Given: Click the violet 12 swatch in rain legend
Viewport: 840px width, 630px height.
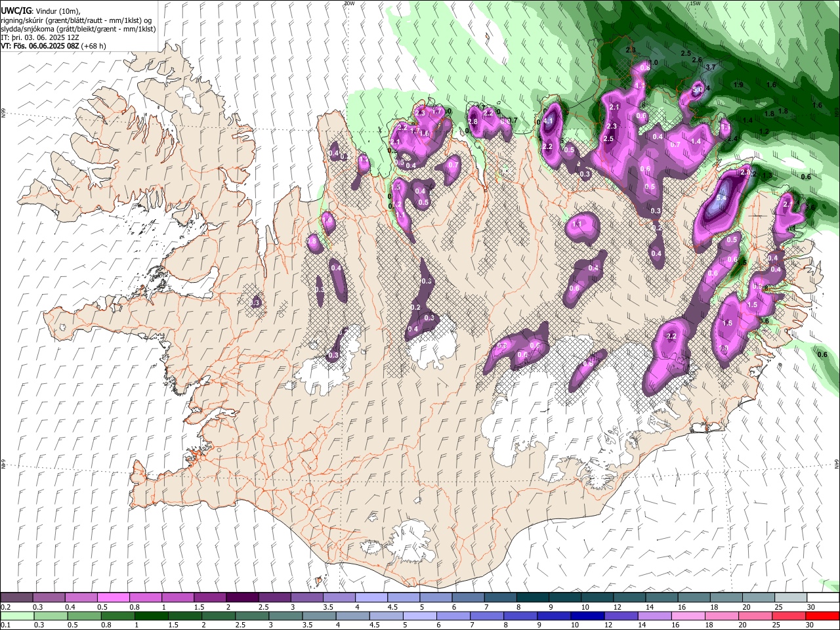Looking at the screenshot, I should pyautogui.click(x=621, y=616).
